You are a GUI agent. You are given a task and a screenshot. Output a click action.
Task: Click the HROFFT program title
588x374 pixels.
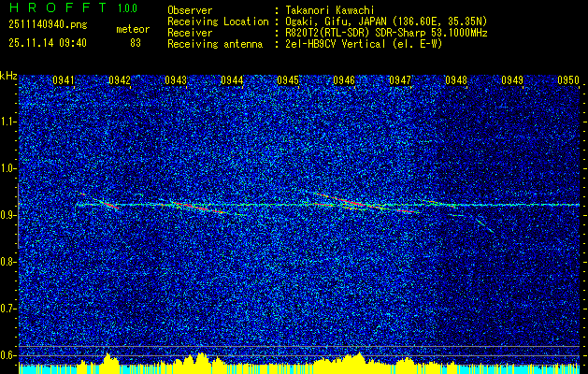tap(58, 7)
